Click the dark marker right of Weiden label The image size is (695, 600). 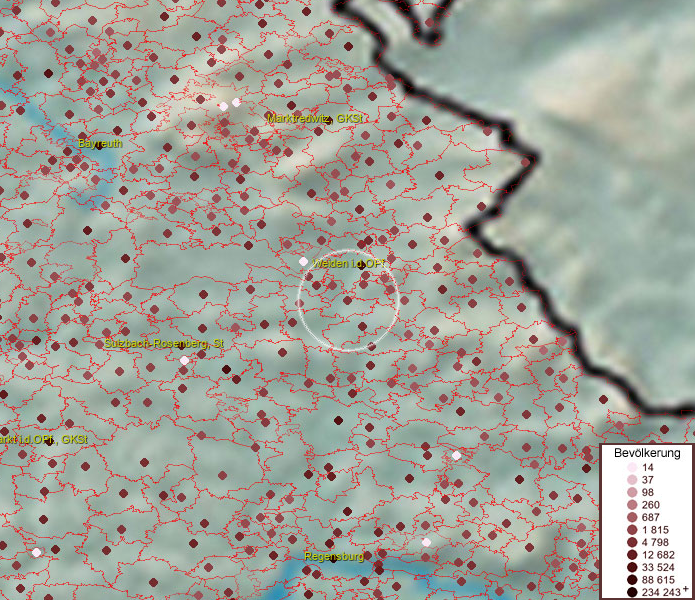coord(362,265)
